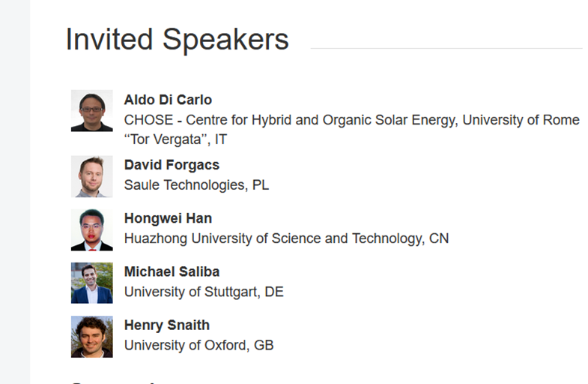The width and height of the screenshot is (588, 384).
Task: Select the Hongwei Han name link
Action: 168,218
